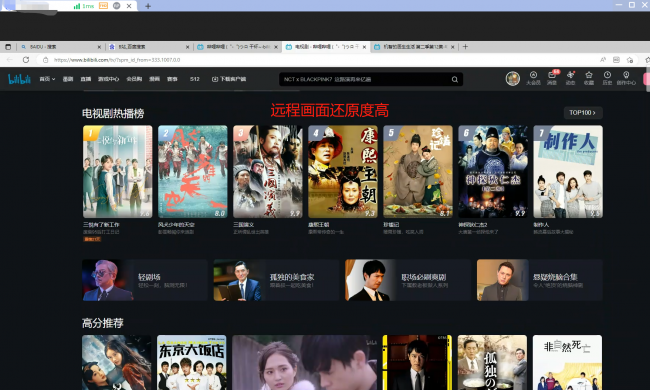Click the 康熙王朝 title text link
Screen dimensions: 650x390
point(318,225)
